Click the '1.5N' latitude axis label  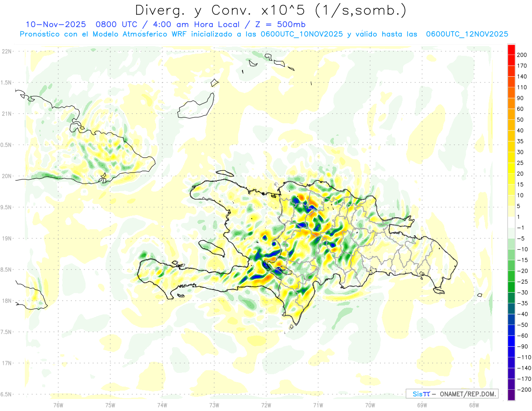tap(6, 82)
